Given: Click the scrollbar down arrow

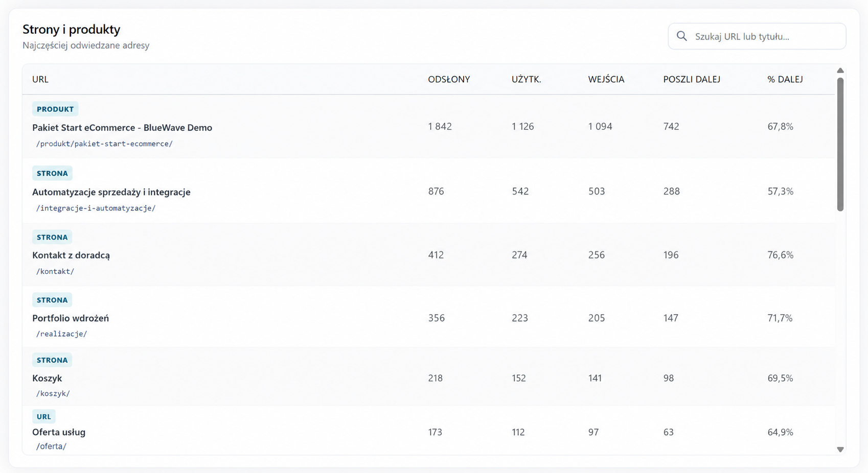Looking at the screenshot, I should [840, 450].
